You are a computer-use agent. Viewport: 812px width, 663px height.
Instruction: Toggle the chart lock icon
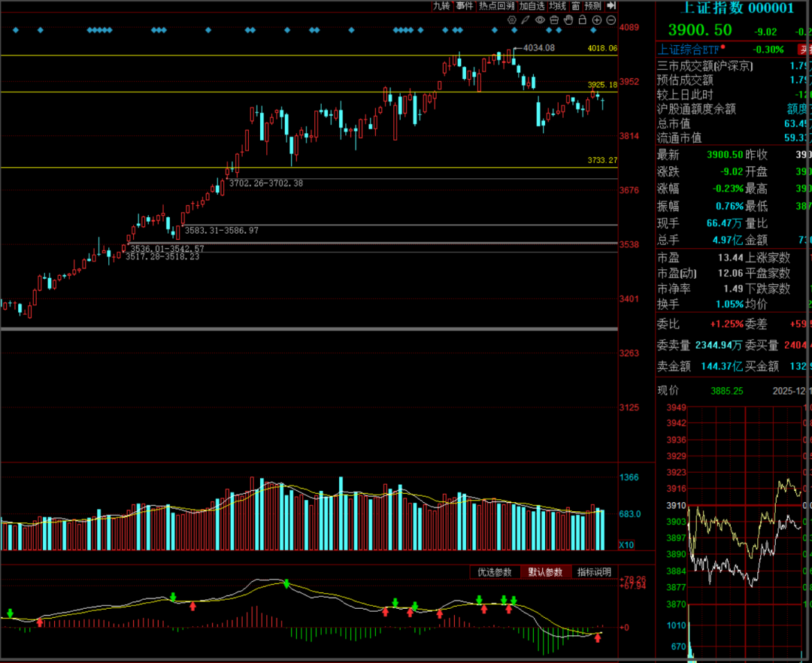click(x=582, y=20)
